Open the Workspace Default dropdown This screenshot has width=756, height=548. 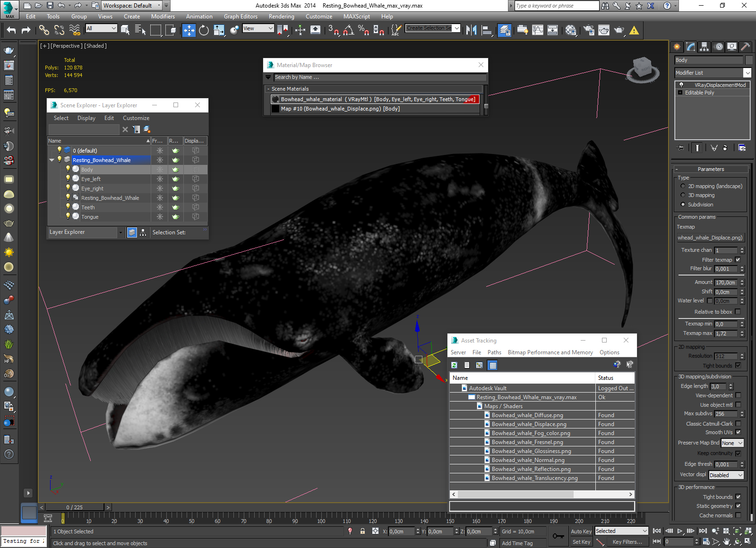pos(132,6)
